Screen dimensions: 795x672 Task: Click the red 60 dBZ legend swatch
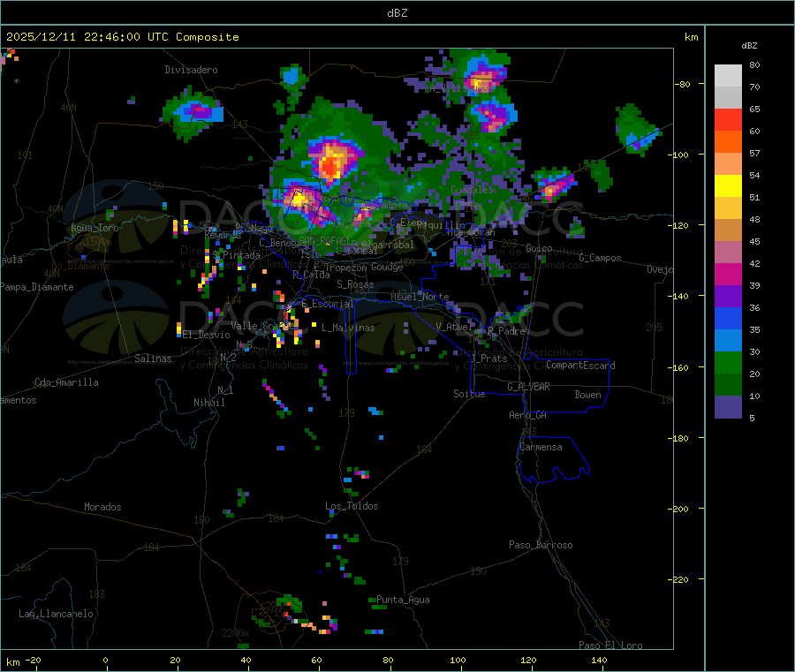pyautogui.click(x=728, y=119)
